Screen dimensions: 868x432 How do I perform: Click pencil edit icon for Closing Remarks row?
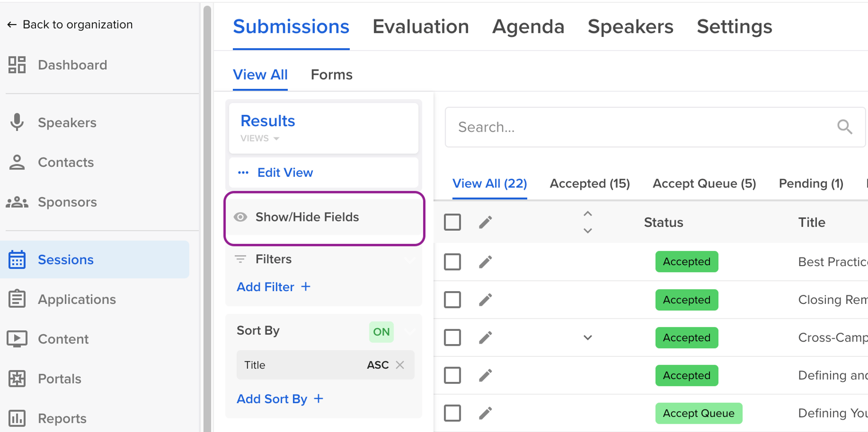pyautogui.click(x=485, y=300)
